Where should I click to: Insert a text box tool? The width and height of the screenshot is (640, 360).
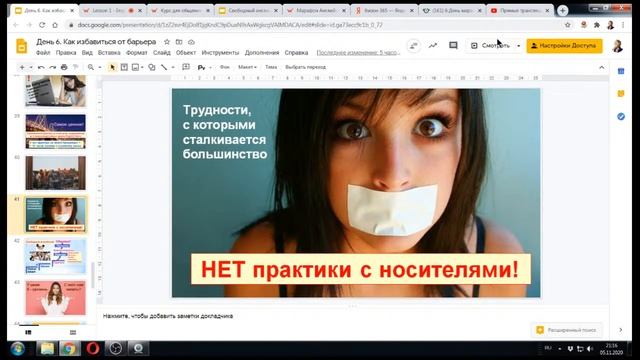pyautogui.click(x=124, y=67)
